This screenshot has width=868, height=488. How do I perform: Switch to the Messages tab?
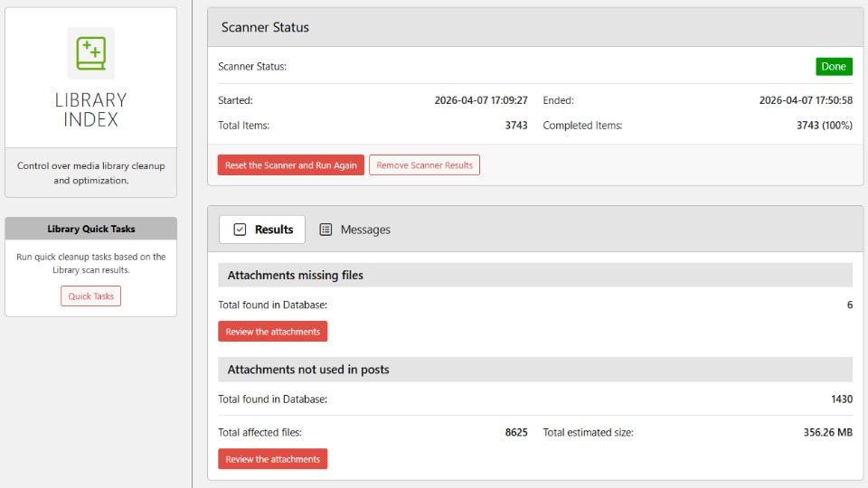point(354,230)
